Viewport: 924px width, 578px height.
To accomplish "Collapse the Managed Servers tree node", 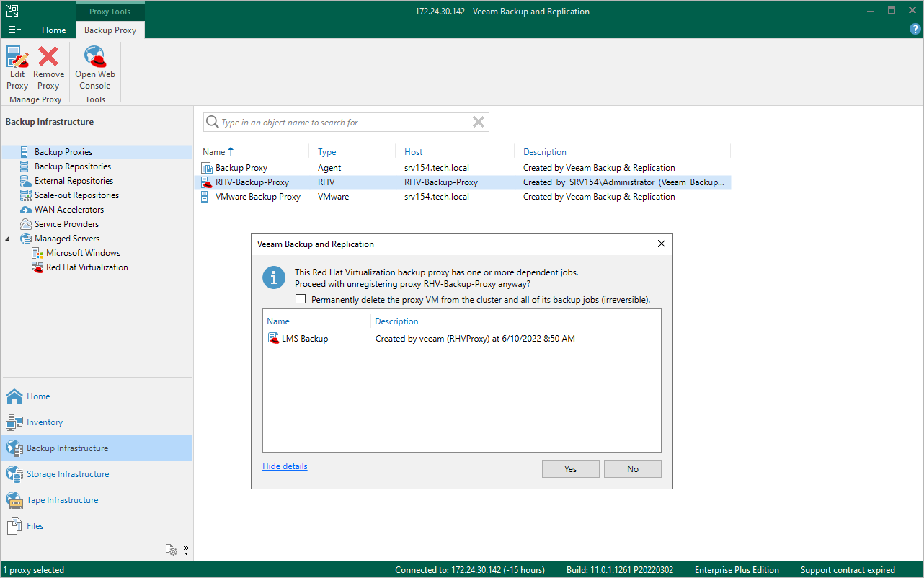I will click(x=8, y=239).
